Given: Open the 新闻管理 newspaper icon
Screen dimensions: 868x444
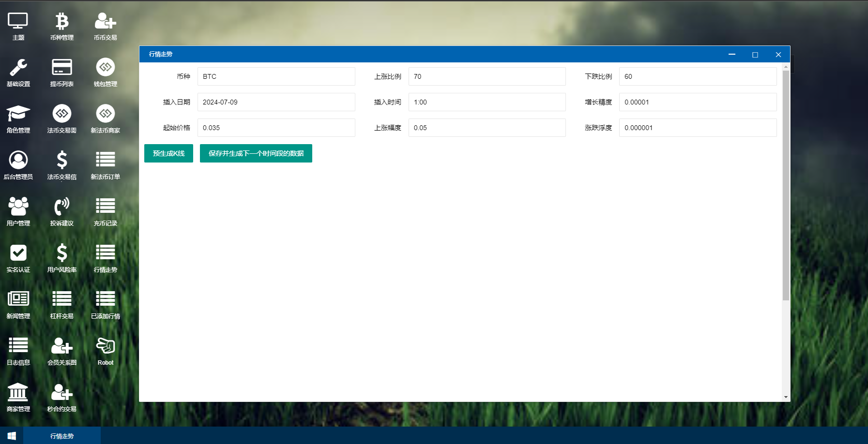Looking at the screenshot, I should [x=18, y=300].
